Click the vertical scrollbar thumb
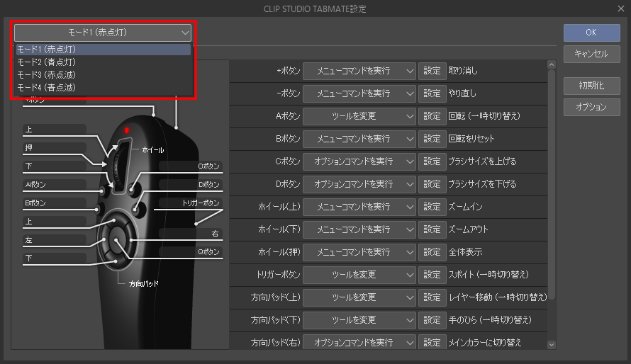Image resolution: width=631 pixels, height=364 pixels. point(552,184)
